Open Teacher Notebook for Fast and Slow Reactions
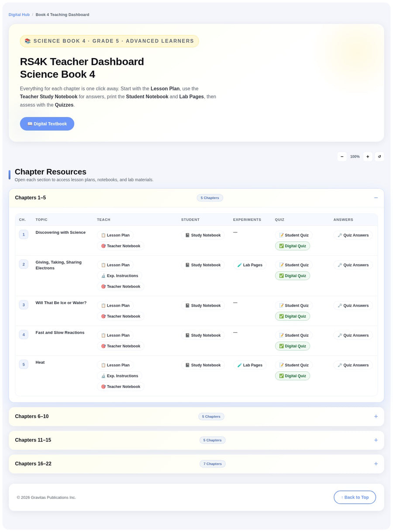The width and height of the screenshot is (393, 532). tap(121, 346)
